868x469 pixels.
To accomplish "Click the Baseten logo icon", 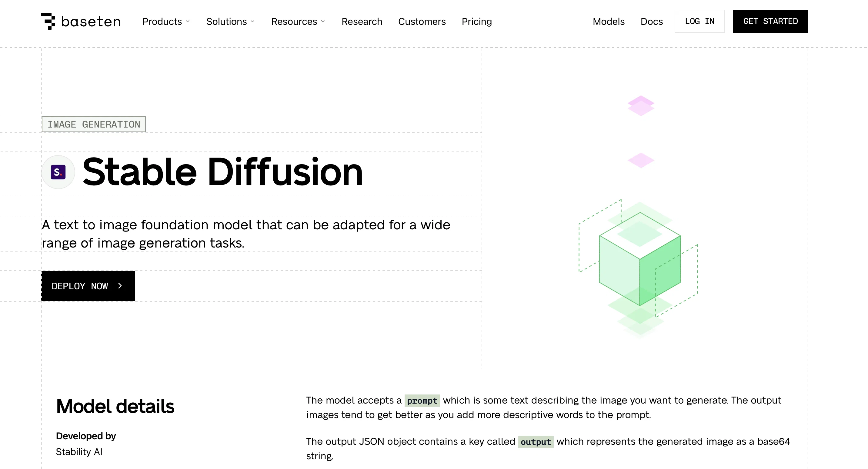I will click(x=48, y=21).
